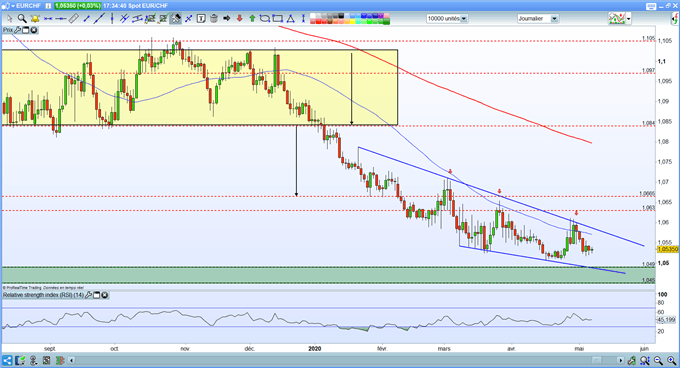Click the Relative strength index (RSI) label
This screenshot has width=680, height=368.
pyautogui.click(x=43, y=295)
